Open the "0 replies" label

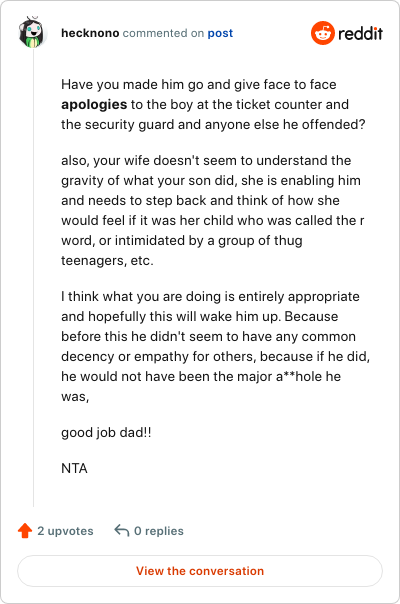[159, 531]
